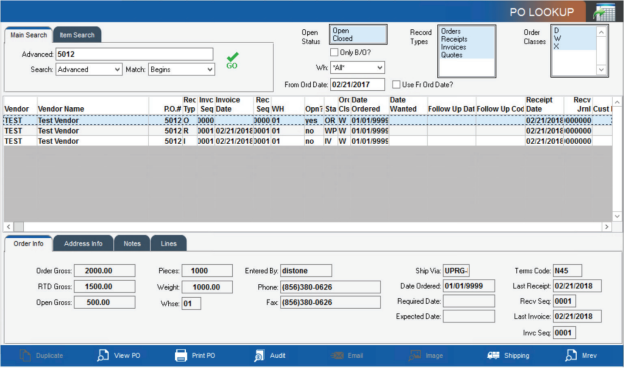Click the Mrev button label
624x368 pixels.
coord(589,356)
